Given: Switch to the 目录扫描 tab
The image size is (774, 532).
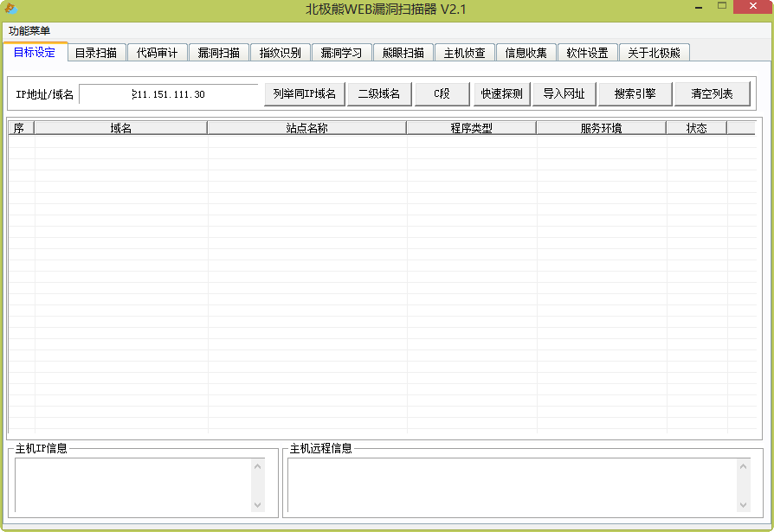Looking at the screenshot, I should coord(95,53).
